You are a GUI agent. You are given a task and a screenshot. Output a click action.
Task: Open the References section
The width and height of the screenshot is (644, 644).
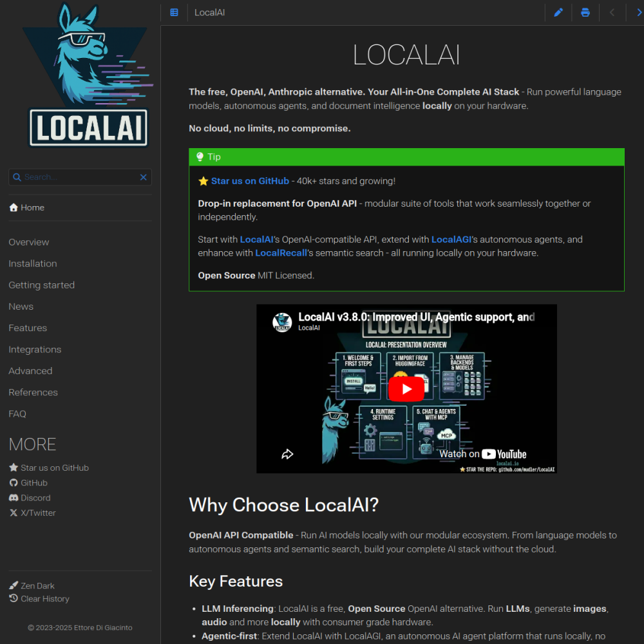tap(33, 392)
